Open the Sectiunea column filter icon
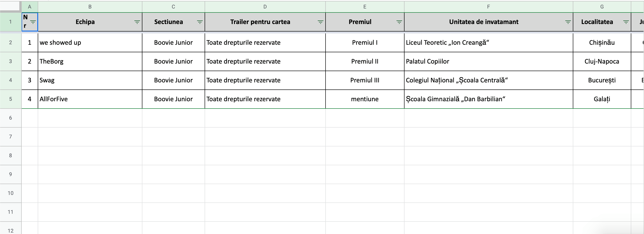This screenshot has width=644, height=234. click(x=200, y=22)
